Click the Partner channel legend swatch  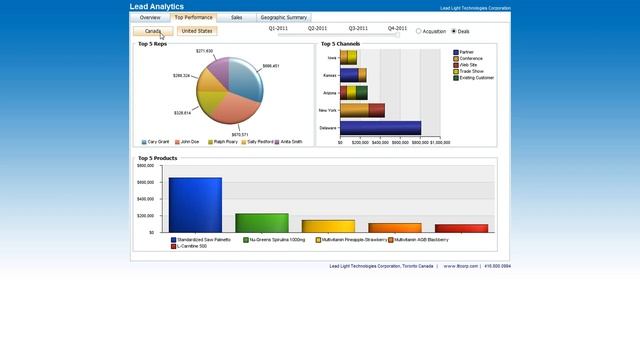[456, 52]
